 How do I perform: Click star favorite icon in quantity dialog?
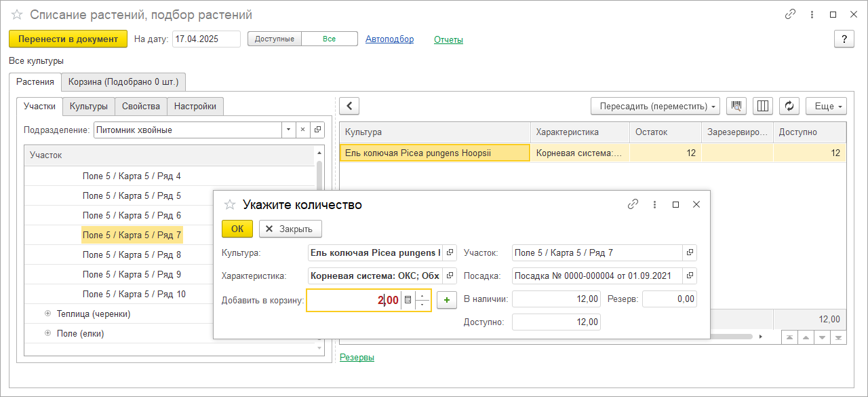click(229, 205)
